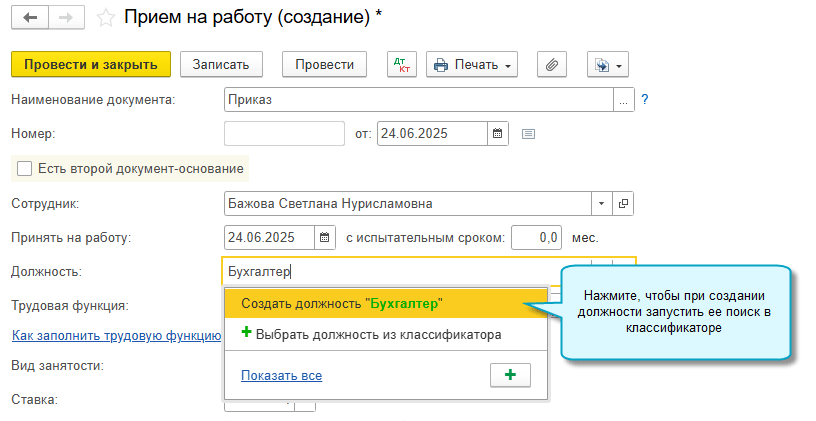The image size is (816, 421).
Task: Expand the Печать dropdown menu
Action: tap(472, 65)
